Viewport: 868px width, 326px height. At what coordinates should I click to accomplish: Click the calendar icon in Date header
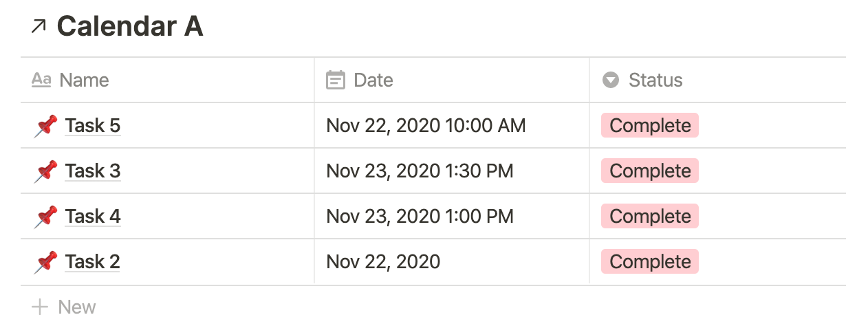(335, 80)
